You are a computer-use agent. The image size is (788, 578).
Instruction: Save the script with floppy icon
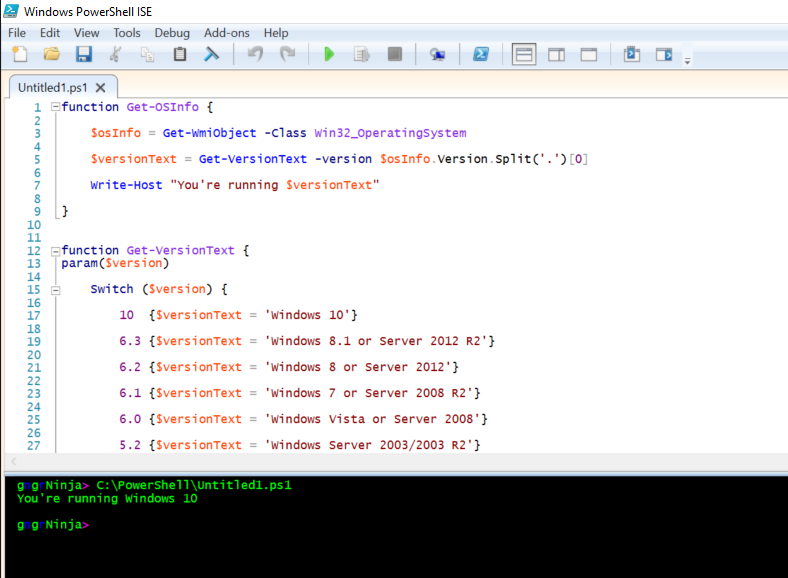click(84, 54)
